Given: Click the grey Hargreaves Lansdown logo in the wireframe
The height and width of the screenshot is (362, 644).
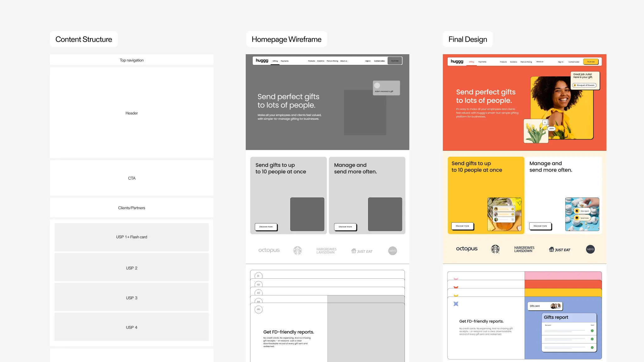Looking at the screenshot, I should 326,251.
